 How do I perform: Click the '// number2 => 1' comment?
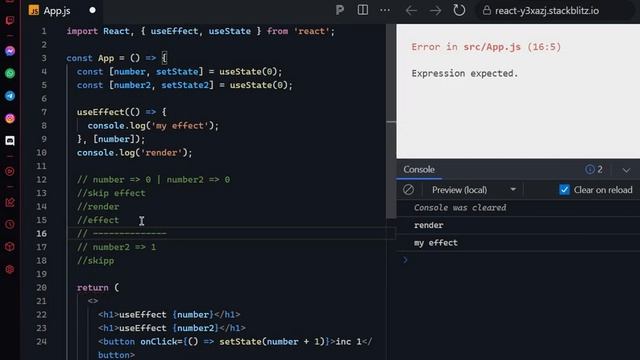(x=116, y=247)
